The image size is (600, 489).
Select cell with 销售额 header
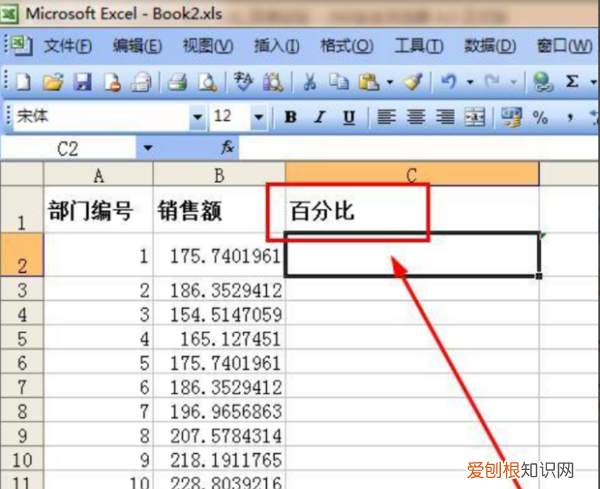[219, 210]
